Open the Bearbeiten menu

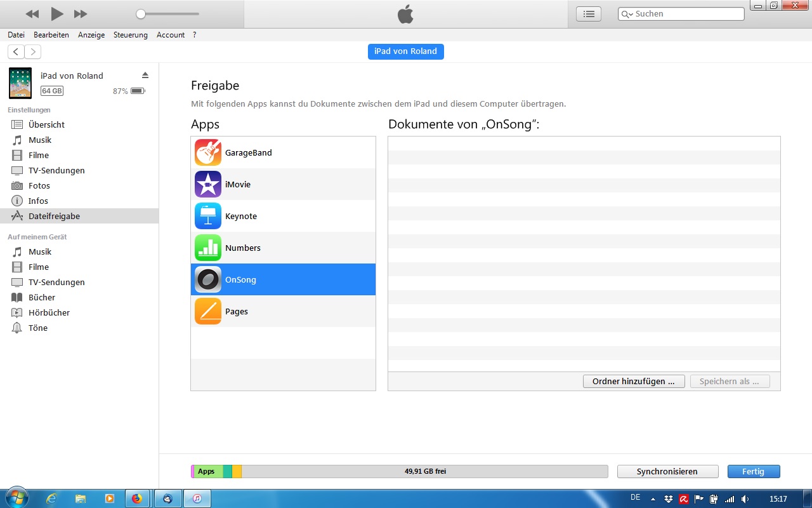click(51, 35)
